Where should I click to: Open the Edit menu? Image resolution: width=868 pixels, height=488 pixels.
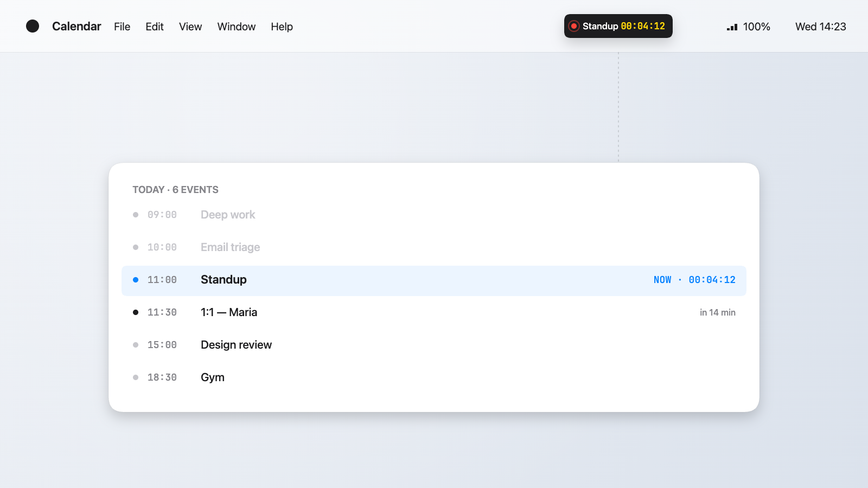155,27
